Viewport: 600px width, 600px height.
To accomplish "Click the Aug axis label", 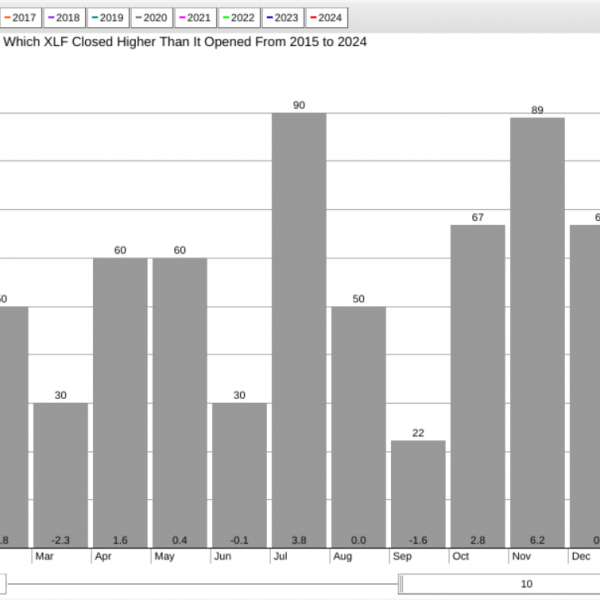I will 342,557.
